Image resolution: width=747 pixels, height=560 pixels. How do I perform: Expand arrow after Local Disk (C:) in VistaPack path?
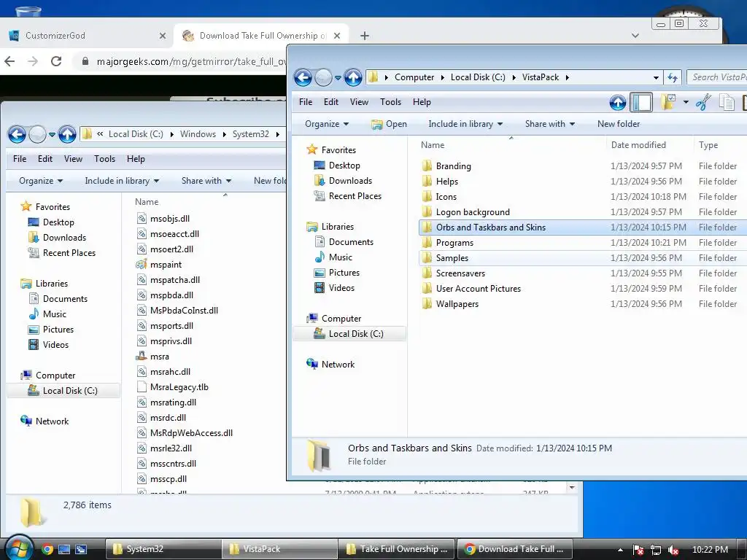pyautogui.click(x=514, y=77)
